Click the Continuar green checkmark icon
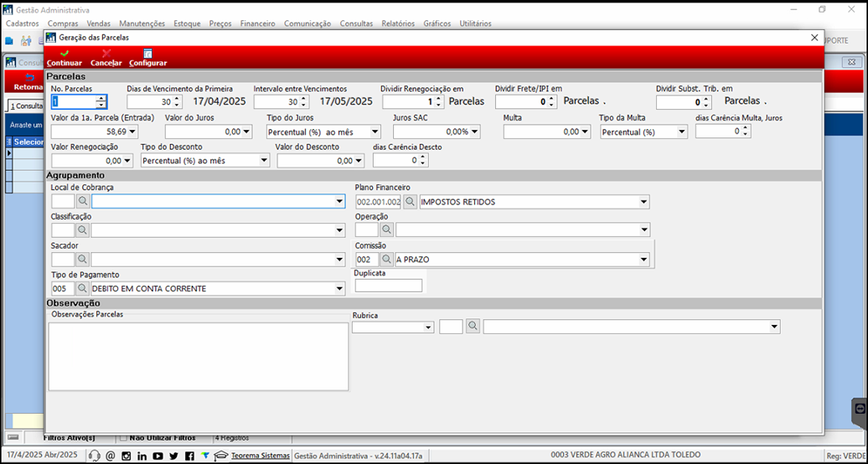 (x=65, y=54)
